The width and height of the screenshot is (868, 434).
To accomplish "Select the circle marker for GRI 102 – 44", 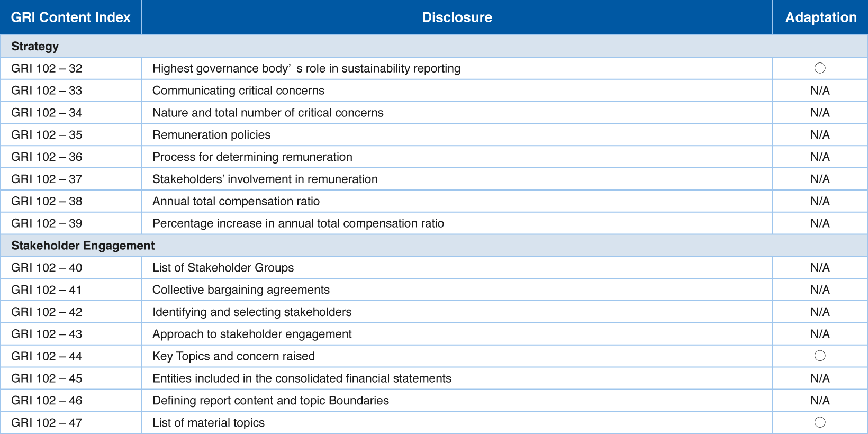I will tap(820, 356).
